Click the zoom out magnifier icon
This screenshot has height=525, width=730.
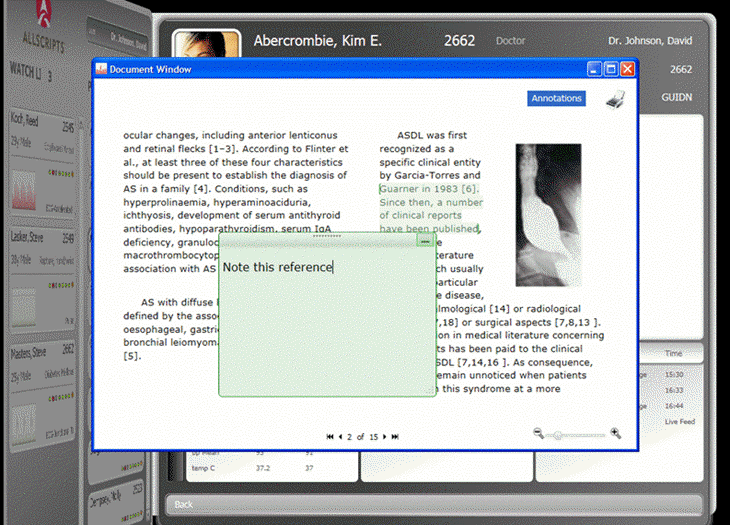[538, 433]
